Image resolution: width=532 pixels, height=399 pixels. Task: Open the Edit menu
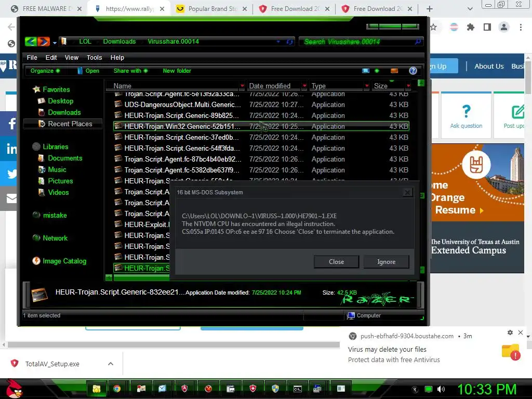tap(51, 57)
